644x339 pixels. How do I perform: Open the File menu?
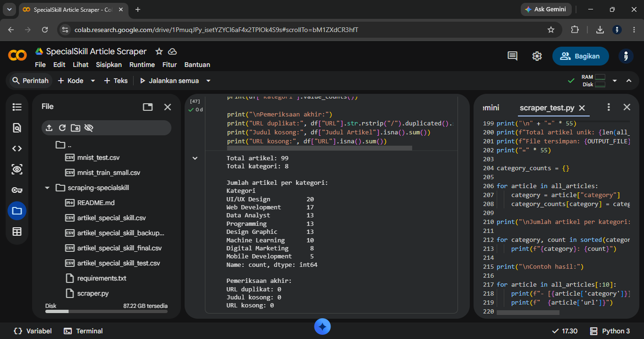pos(40,65)
